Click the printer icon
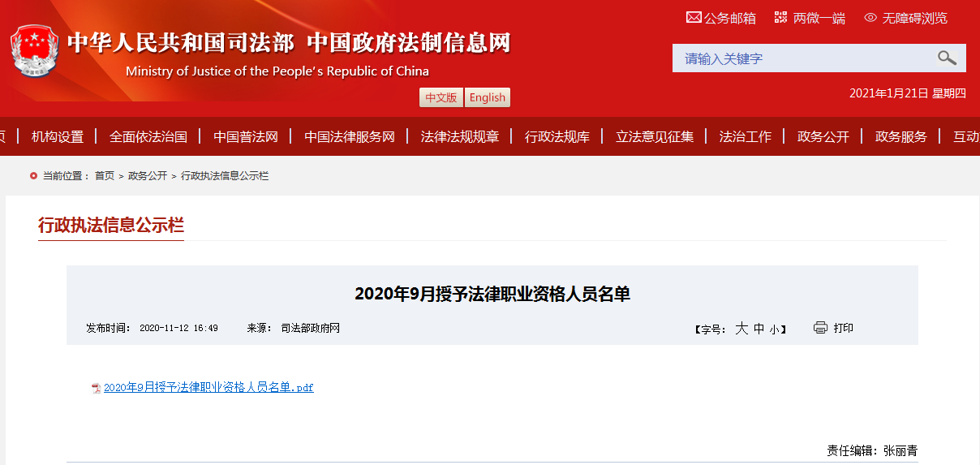Screen dimensions: 980x465 [x=820, y=328]
